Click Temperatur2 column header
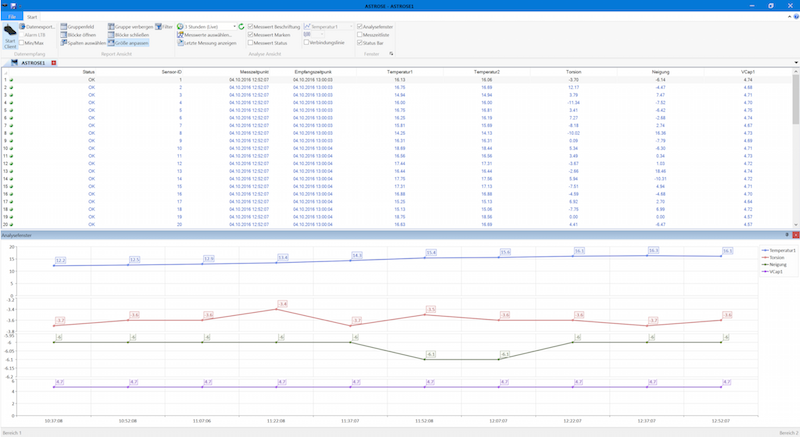The height and width of the screenshot is (437, 800). click(x=487, y=72)
